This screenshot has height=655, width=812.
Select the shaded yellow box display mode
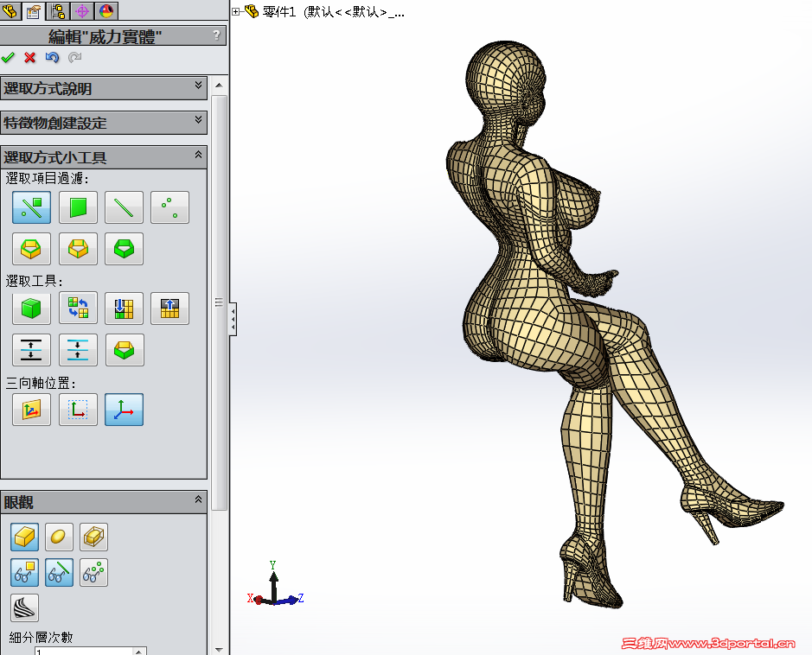(24, 537)
